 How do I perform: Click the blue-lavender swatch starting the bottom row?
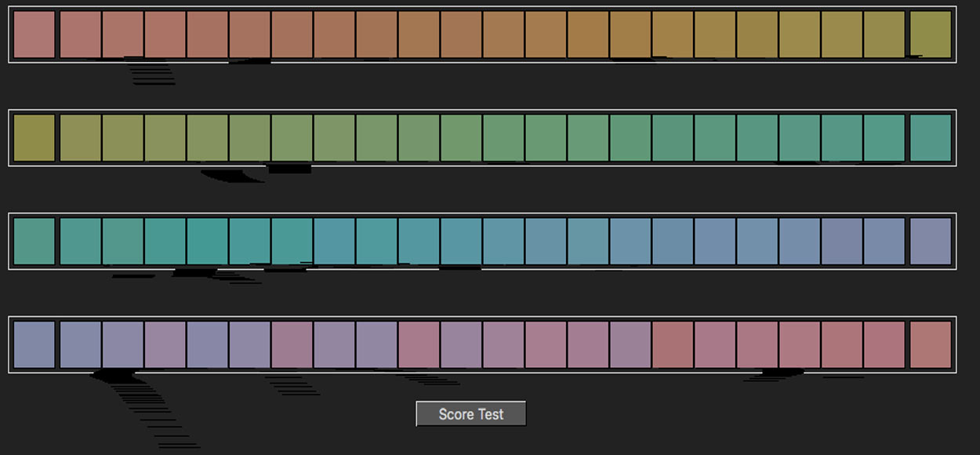point(34,345)
